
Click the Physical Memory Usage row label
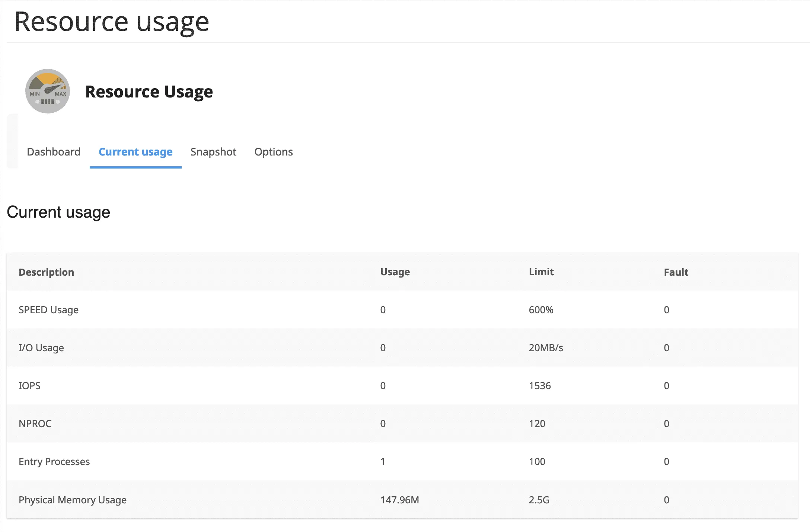click(x=73, y=500)
